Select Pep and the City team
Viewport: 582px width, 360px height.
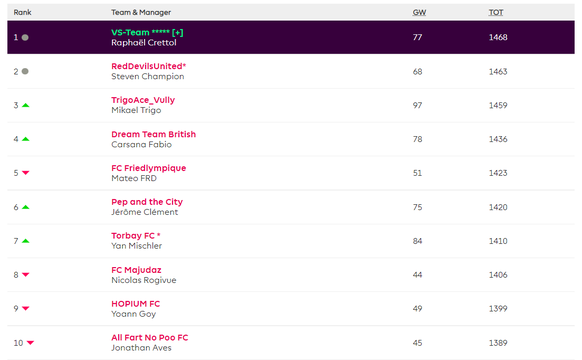(147, 202)
